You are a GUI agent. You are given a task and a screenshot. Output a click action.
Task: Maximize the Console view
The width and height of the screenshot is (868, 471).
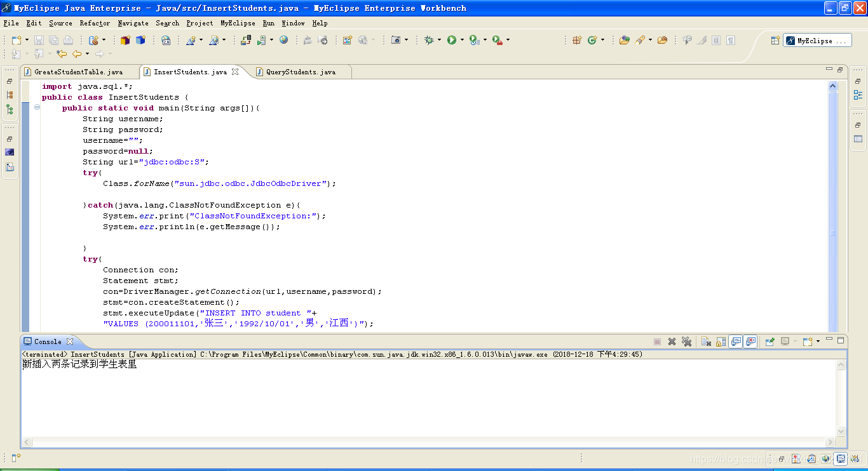[841, 340]
